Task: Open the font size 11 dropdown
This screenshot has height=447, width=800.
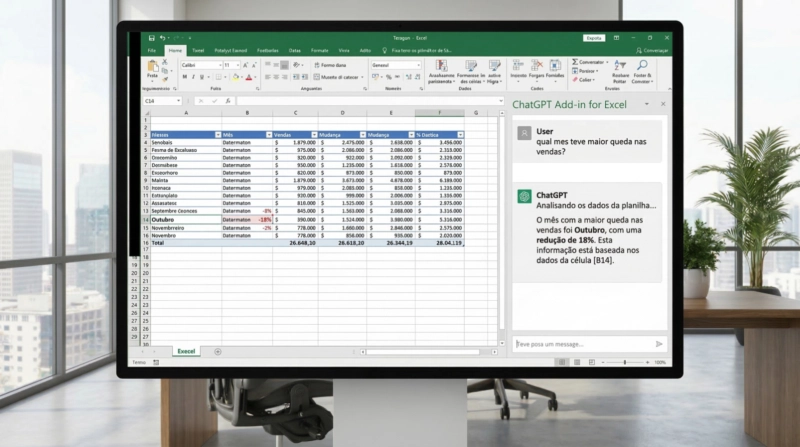Action: [x=238, y=65]
